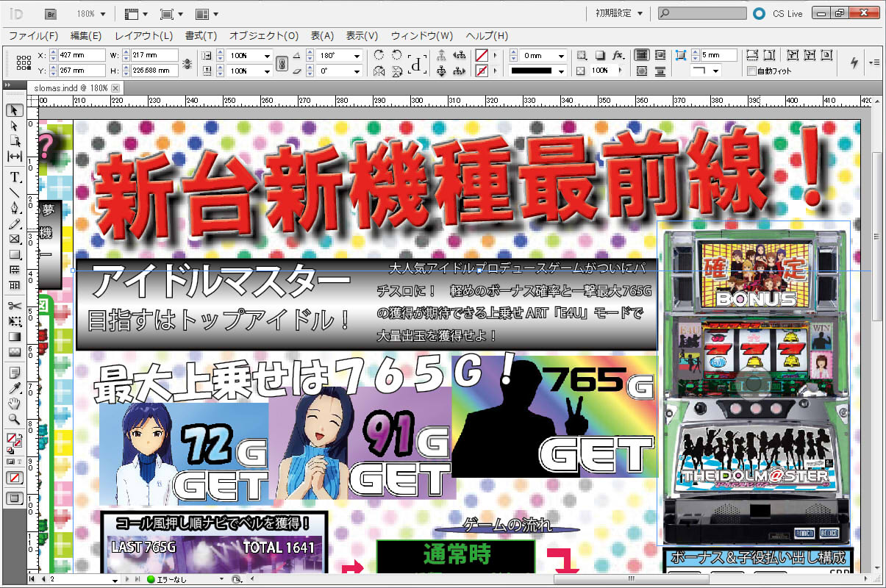Open the ファイル(F) menu

33,35
